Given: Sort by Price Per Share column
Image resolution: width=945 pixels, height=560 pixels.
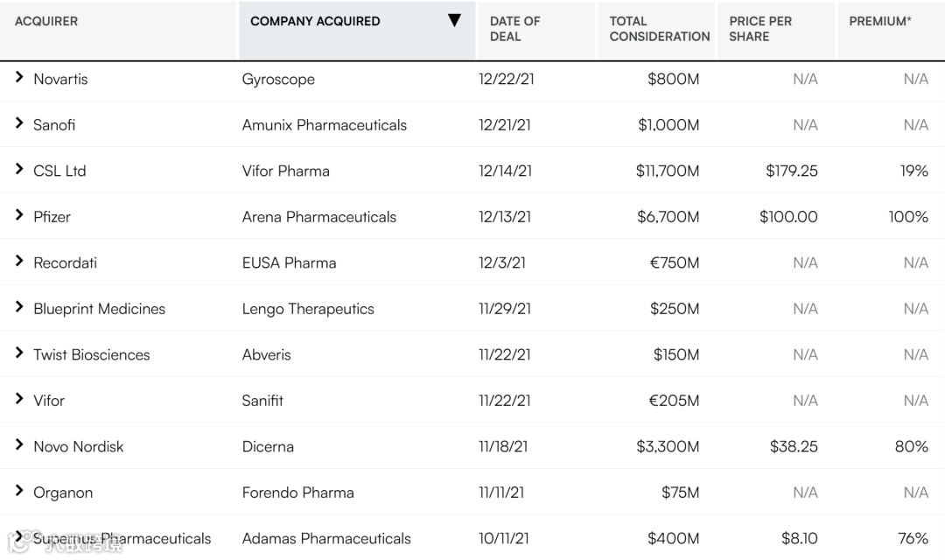Looking at the screenshot, I should pyautogui.click(x=759, y=29).
